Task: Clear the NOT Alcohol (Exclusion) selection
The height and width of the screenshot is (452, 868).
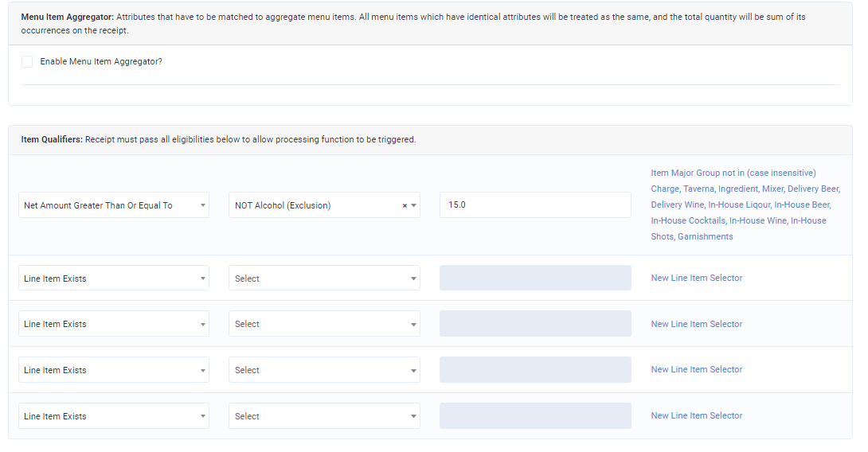Action: (405, 205)
